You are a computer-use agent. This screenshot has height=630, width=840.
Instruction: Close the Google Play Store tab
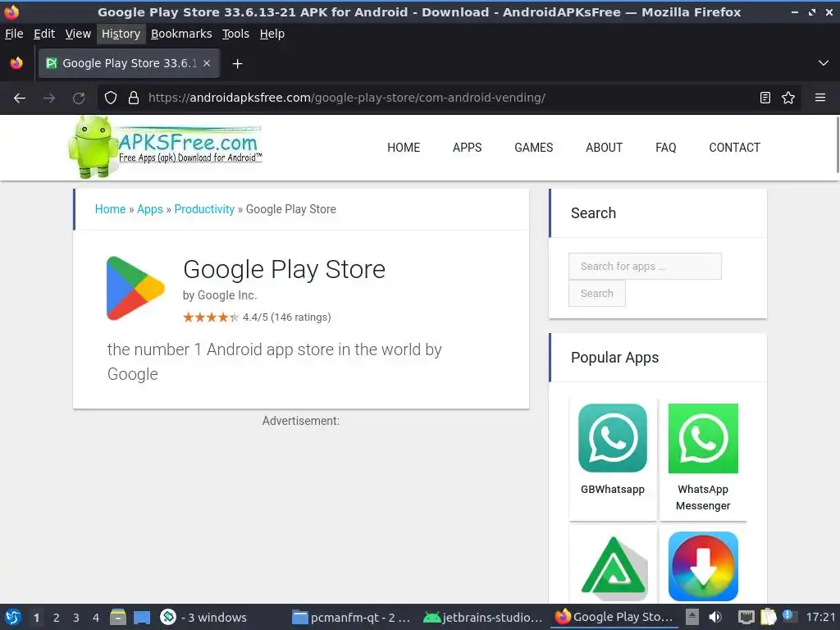tap(207, 63)
